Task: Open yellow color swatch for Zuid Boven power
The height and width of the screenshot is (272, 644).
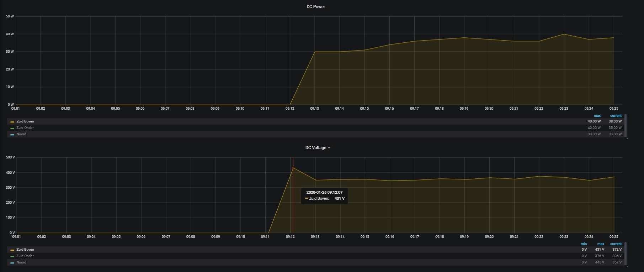Action: [12, 122]
